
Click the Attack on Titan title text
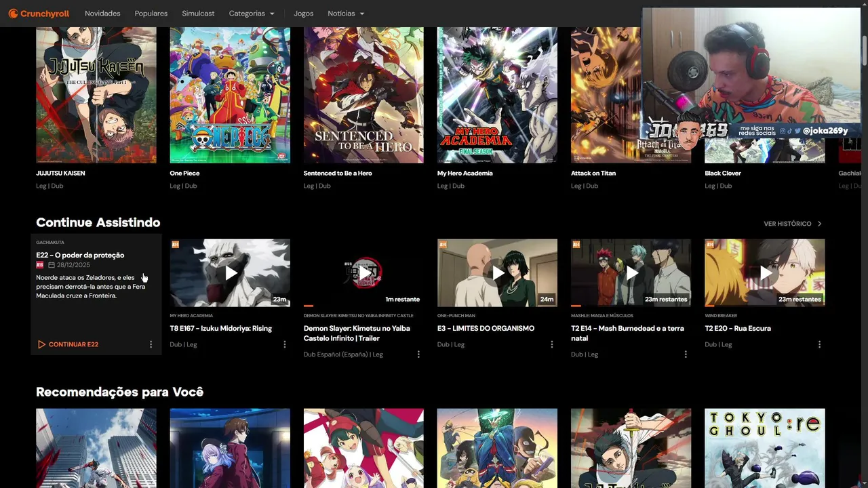click(x=593, y=174)
